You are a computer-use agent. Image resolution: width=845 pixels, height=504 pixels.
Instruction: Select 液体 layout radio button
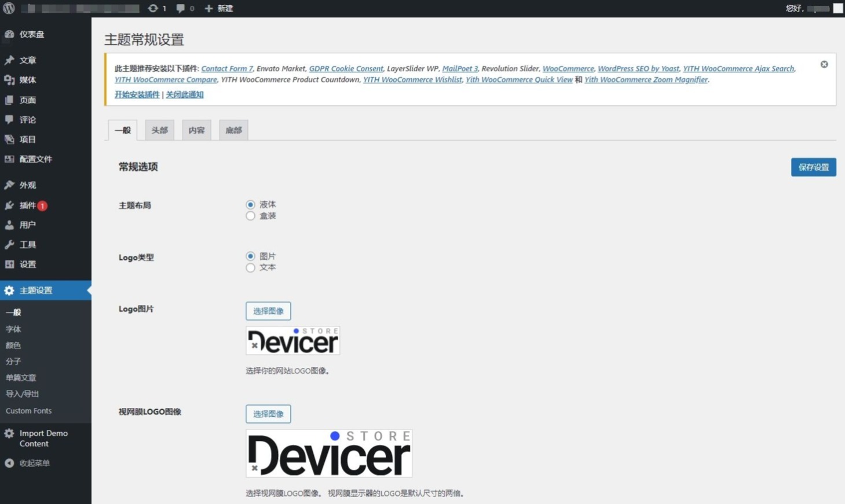[x=250, y=205]
